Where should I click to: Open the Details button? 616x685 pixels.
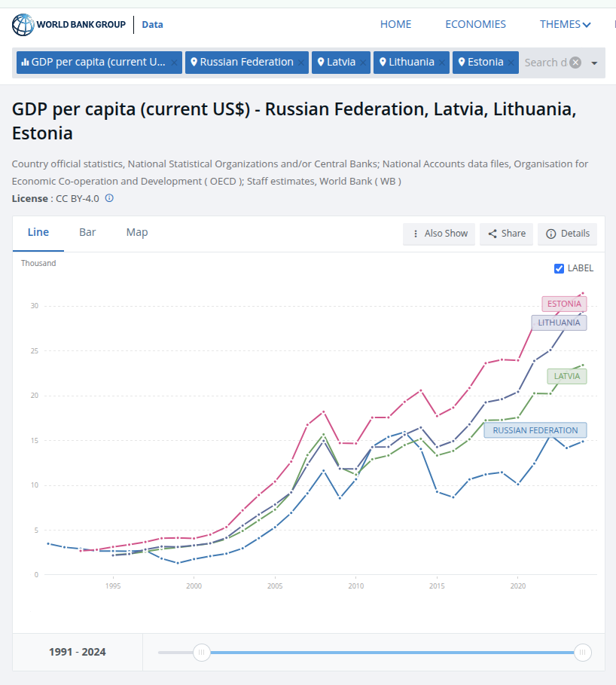click(568, 234)
